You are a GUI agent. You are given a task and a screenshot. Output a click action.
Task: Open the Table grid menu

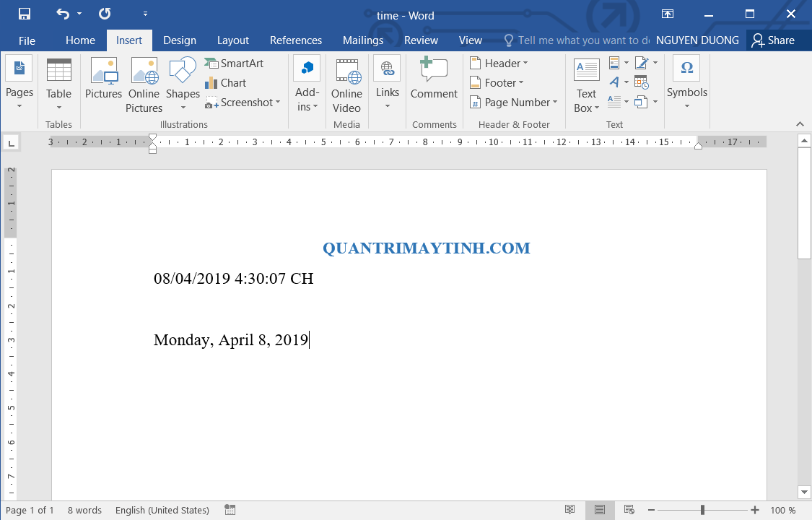pyautogui.click(x=58, y=84)
